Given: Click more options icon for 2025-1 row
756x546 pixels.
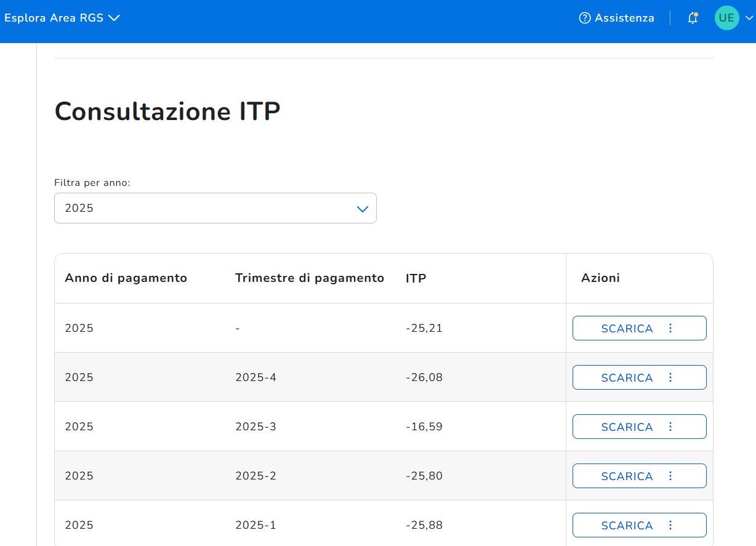Looking at the screenshot, I should point(670,525).
